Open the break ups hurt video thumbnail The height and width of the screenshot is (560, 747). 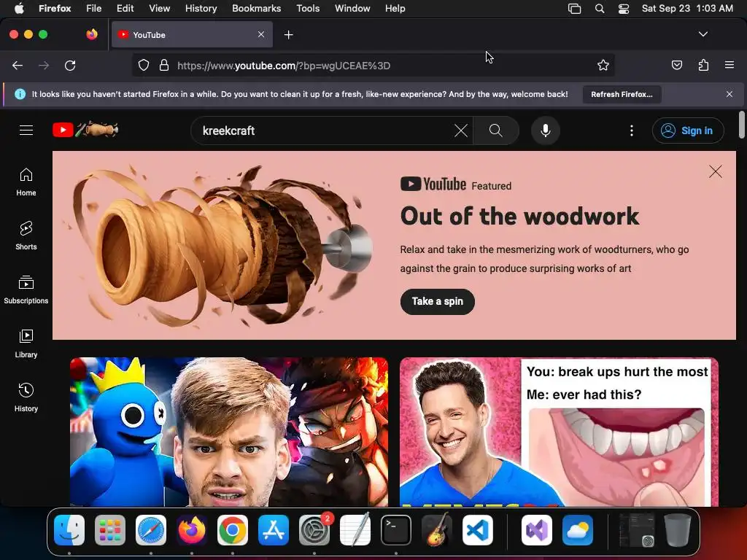559,432
